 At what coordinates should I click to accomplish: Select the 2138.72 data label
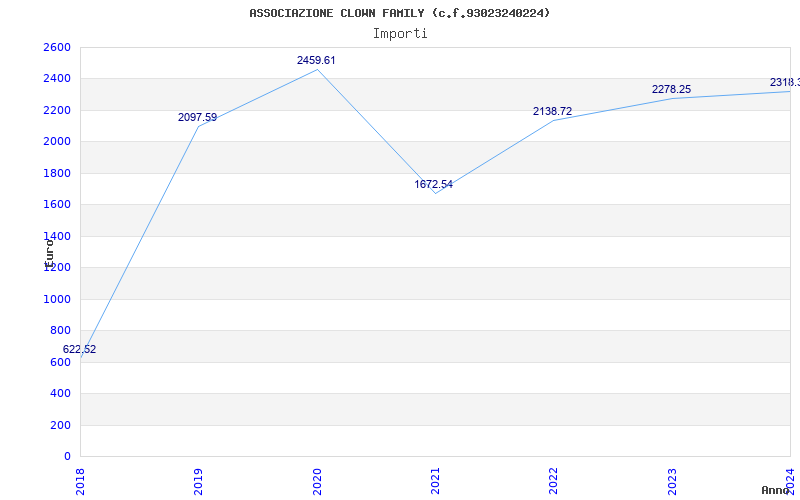[553, 111]
